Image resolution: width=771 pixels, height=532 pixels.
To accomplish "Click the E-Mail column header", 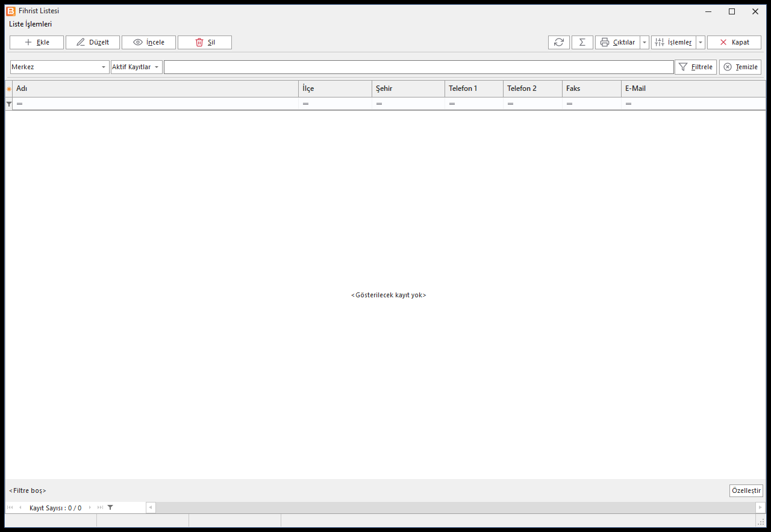I will point(693,88).
